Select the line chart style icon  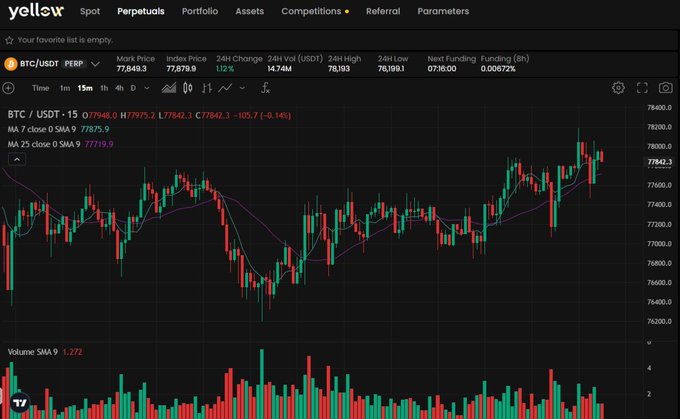click(x=225, y=88)
